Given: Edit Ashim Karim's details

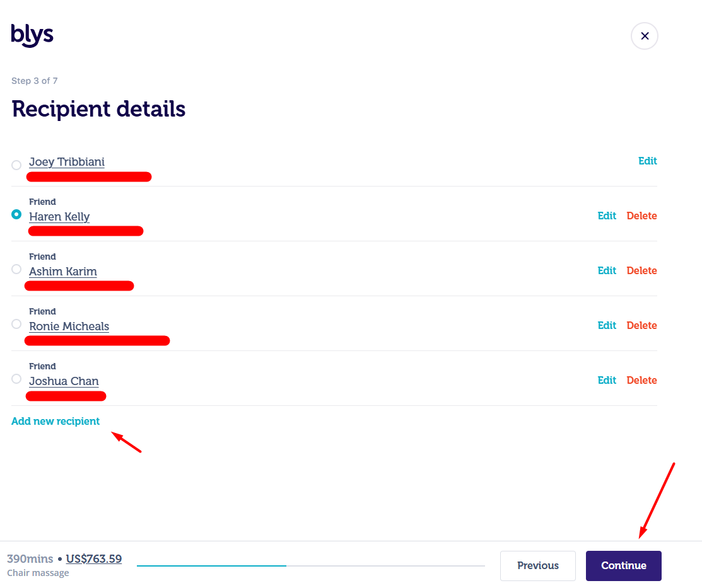Looking at the screenshot, I should coord(607,271).
